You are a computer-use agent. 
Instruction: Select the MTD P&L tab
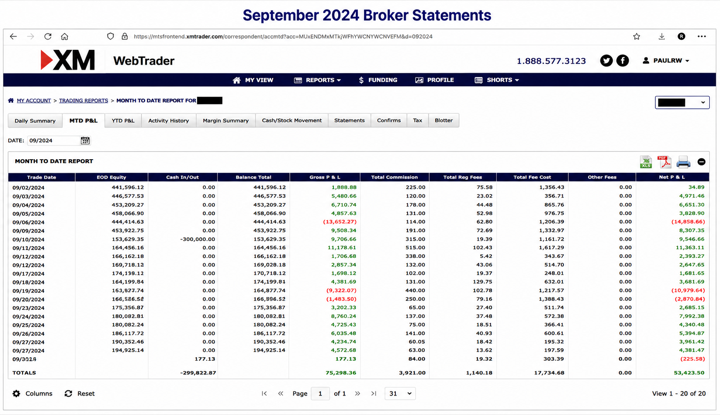coord(84,121)
